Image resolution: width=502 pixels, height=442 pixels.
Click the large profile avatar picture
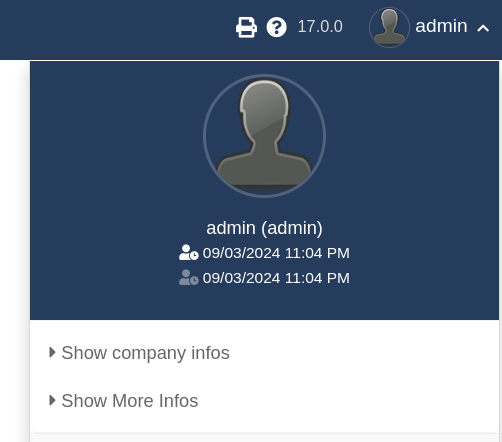point(264,136)
